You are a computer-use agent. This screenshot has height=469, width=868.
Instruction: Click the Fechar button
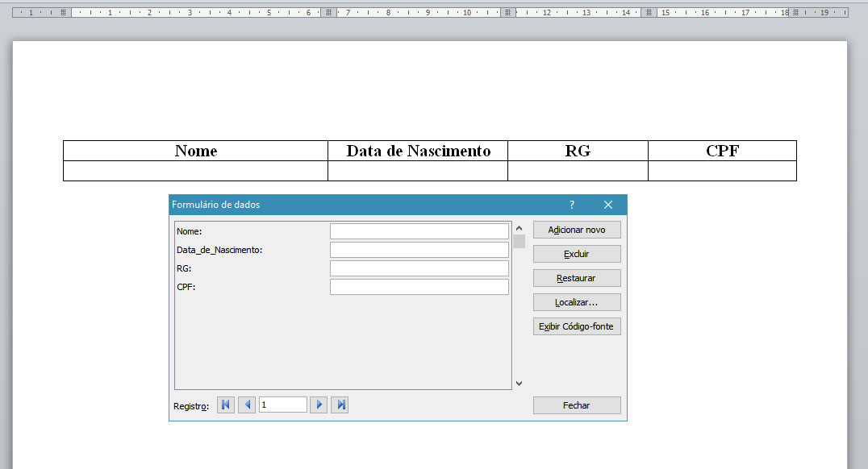tap(577, 405)
